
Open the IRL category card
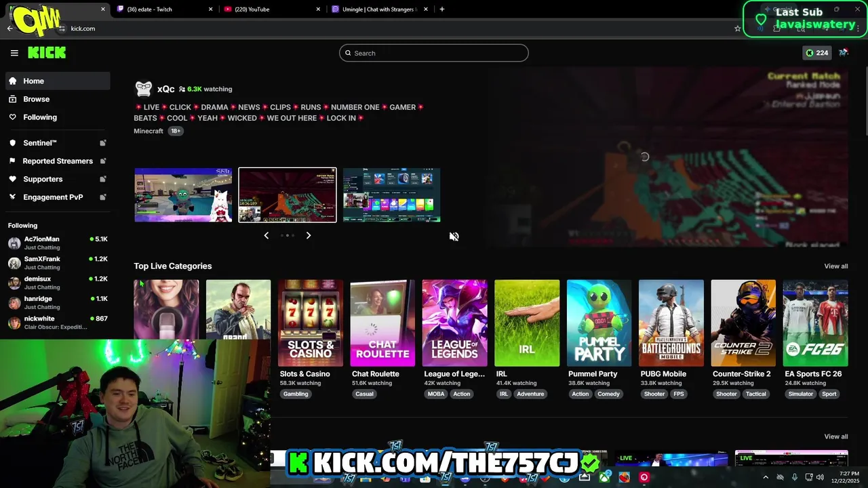pyautogui.click(x=527, y=323)
